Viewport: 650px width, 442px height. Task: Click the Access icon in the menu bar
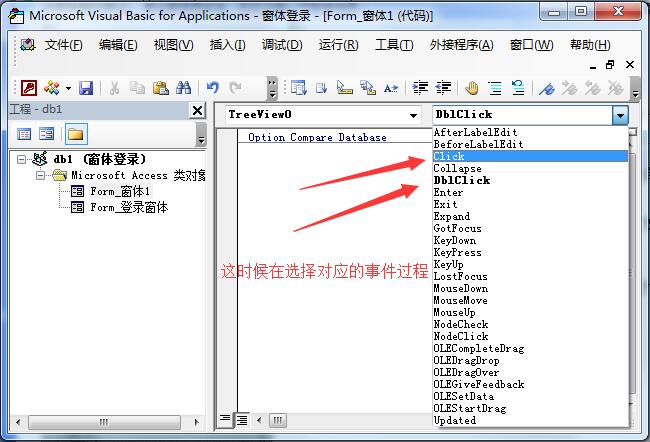pos(28,45)
